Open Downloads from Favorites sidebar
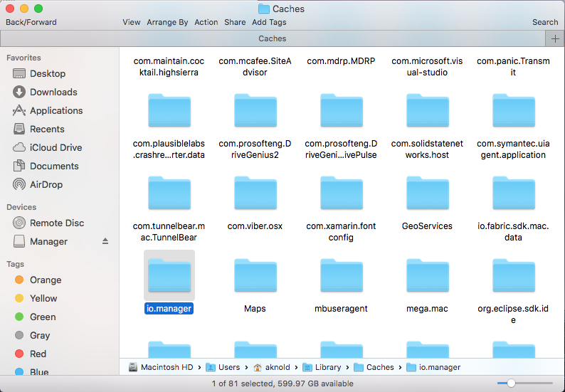The image size is (565, 392). 53,92
